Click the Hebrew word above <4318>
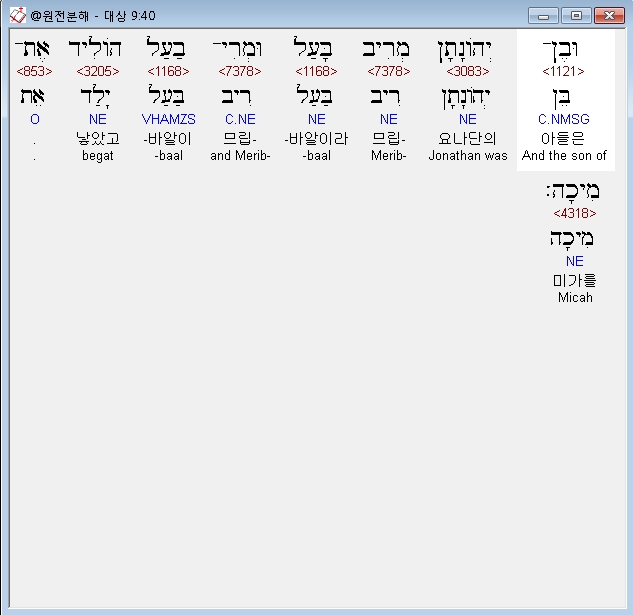Screen dimensions: 633x615 tap(572, 191)
